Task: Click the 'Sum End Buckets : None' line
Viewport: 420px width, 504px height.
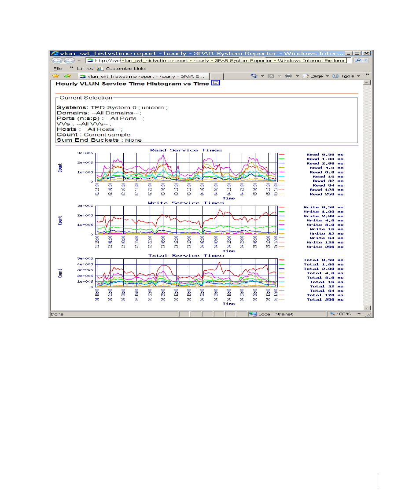Action: tap(99, 140)
